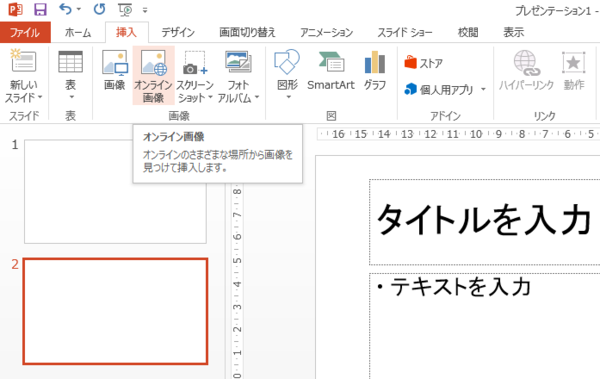This screenshot has width=600, height=379.
Task: Add a slide with the 新しいスライド icon
Action: click(23, 61)
